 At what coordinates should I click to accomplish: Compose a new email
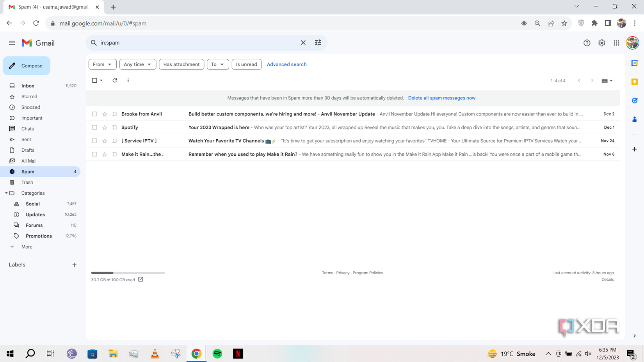pos(27,66)
